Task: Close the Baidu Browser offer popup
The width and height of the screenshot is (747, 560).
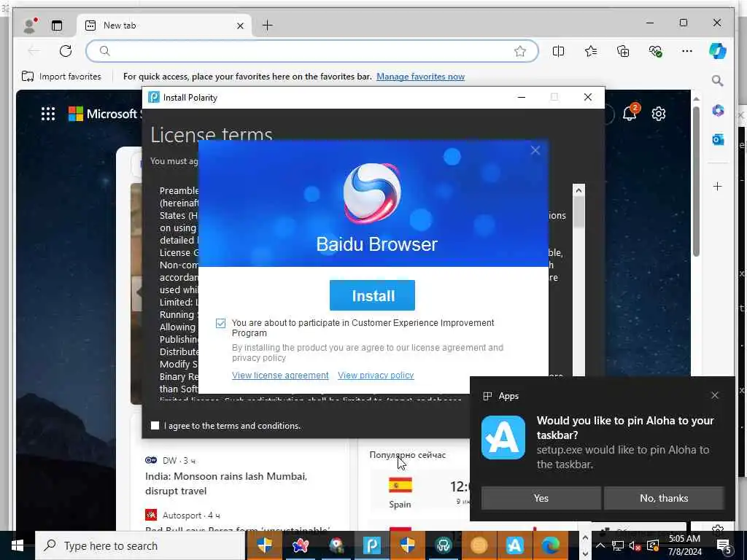Action: coord(535,150)
